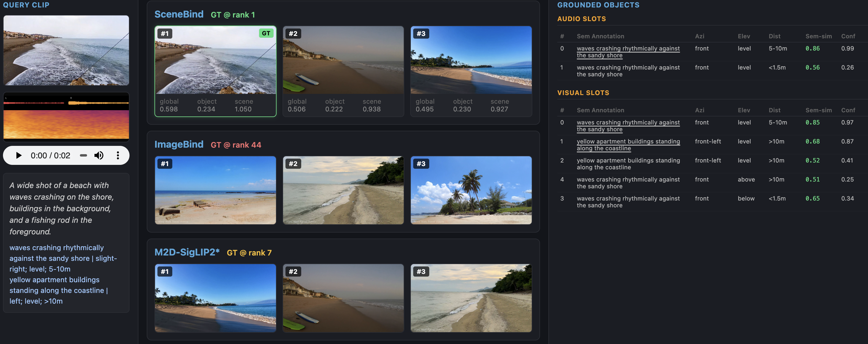Click the M2D-SigLIP2* heading
The width and height of the screenshot is (868, 344).
187,252
